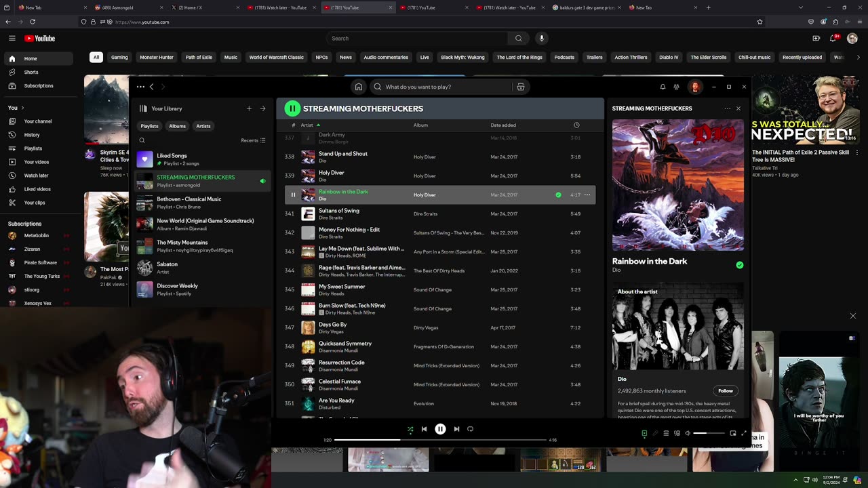The image size is (868, 488).
Task: Toggle saved checkmark in Now Playing panel
Action: point(739,265)
